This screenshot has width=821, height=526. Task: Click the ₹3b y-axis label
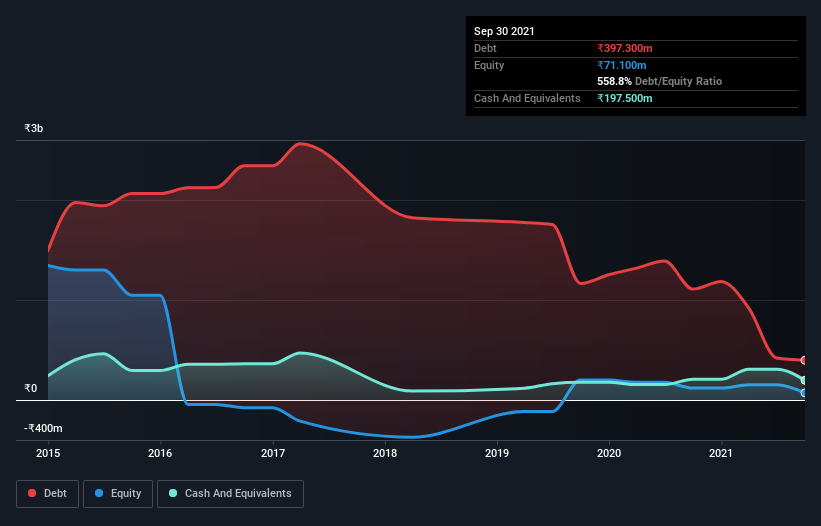tap(34, 128)
